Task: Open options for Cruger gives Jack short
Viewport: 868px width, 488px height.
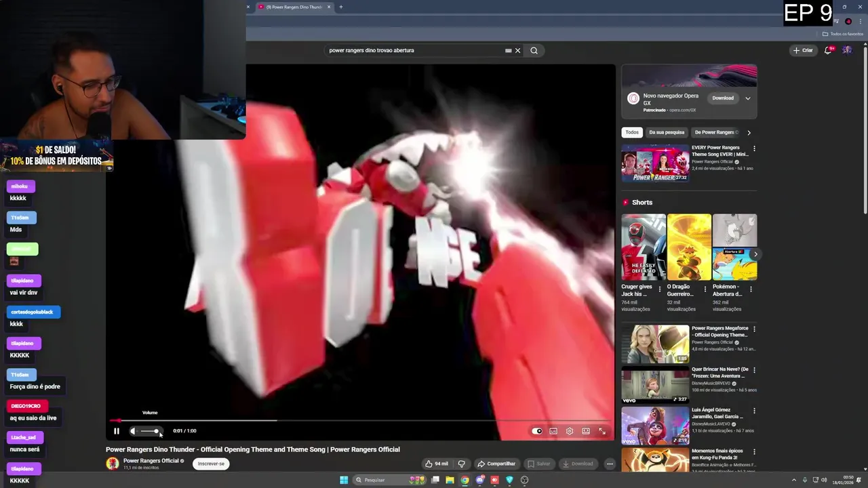Action: (x=659, y=289)
